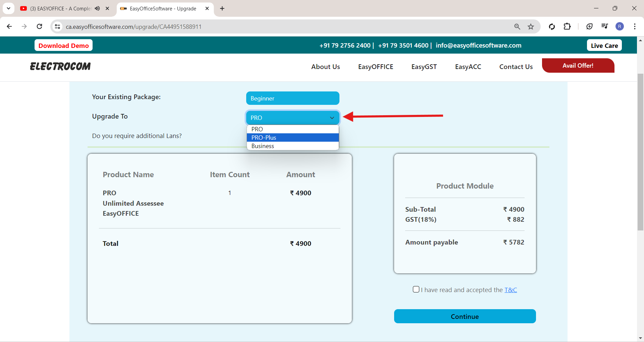Click the Download Demo button
Viewport: 644px width, 342px height.
point(63,46)
